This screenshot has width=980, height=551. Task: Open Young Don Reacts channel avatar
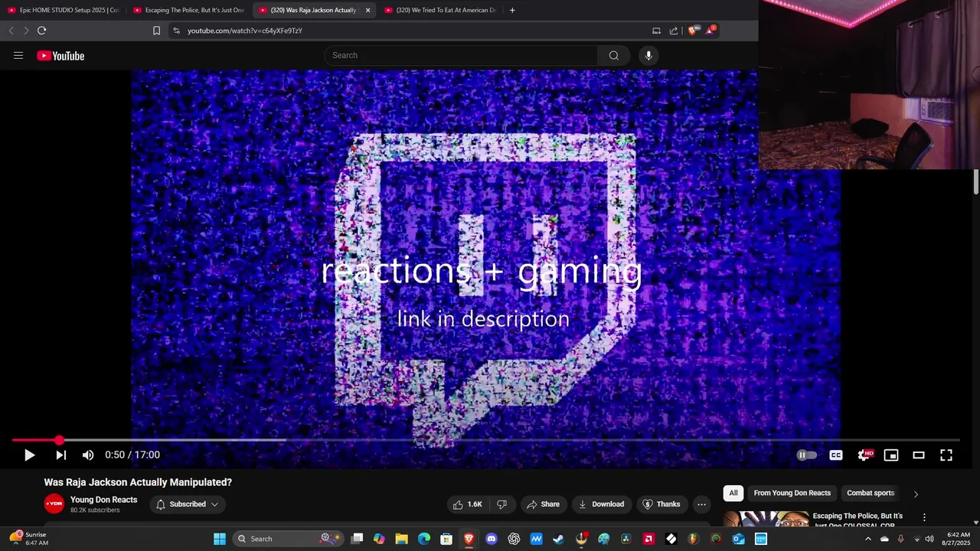point(54,504)
